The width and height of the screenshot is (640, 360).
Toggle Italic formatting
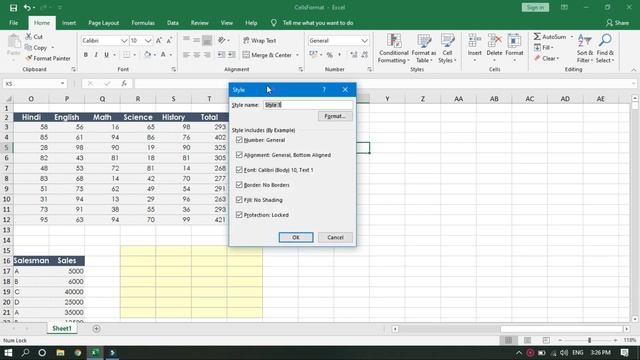pyautogui.click(x=96, y=55)
